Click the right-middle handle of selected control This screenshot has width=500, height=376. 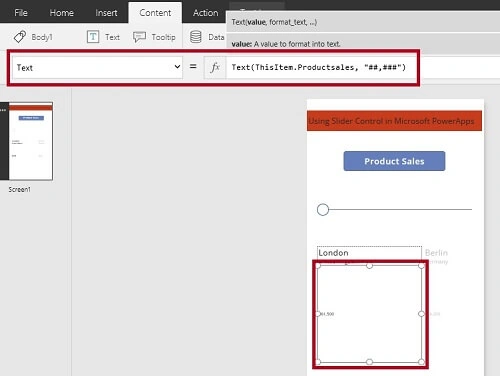pos(421,314)
